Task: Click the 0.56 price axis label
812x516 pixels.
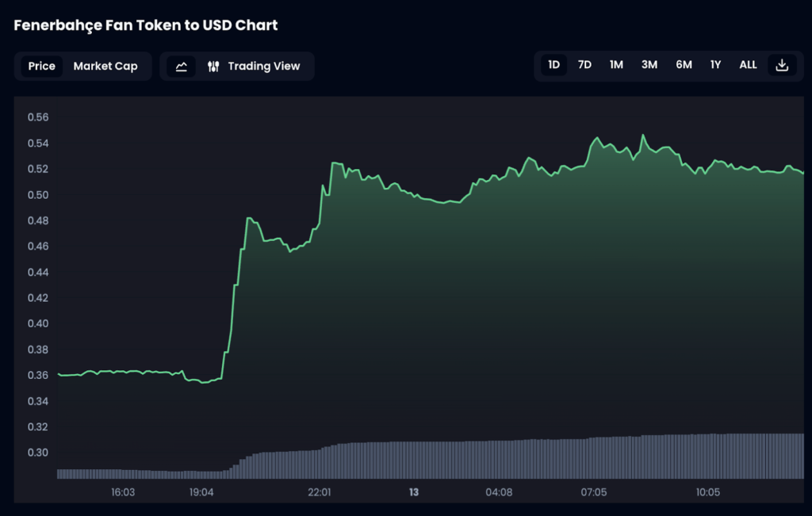Action: [x=38, y=117]
